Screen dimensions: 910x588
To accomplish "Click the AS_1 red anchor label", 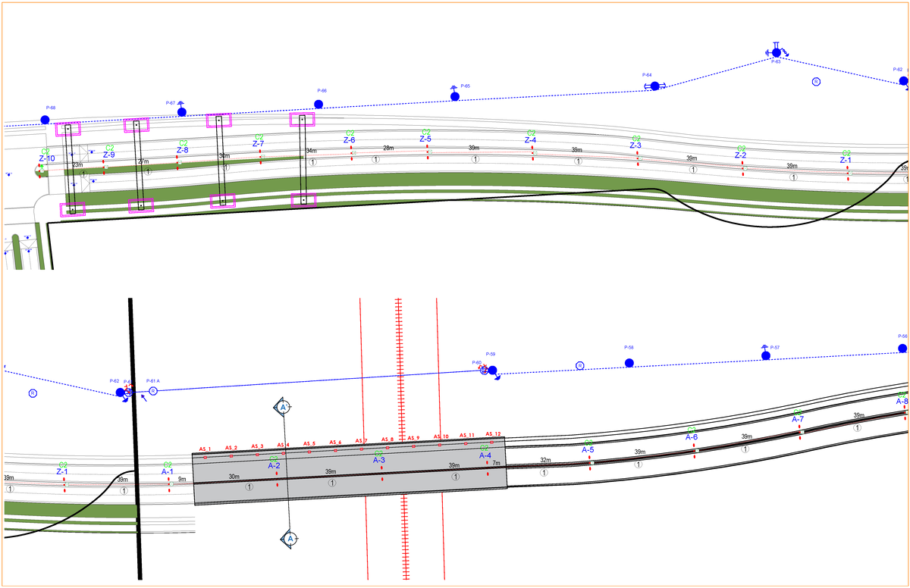I will pyautogui.click(x=205, y=449).
